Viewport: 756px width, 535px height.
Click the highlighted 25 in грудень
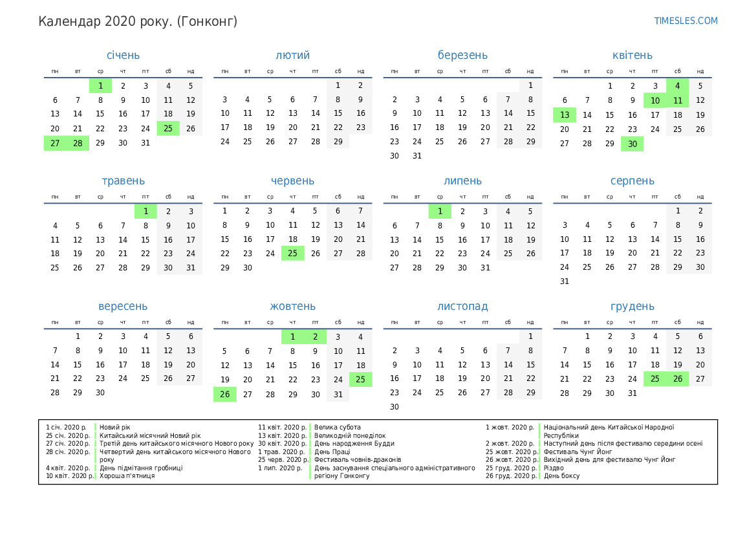(654, 378)
